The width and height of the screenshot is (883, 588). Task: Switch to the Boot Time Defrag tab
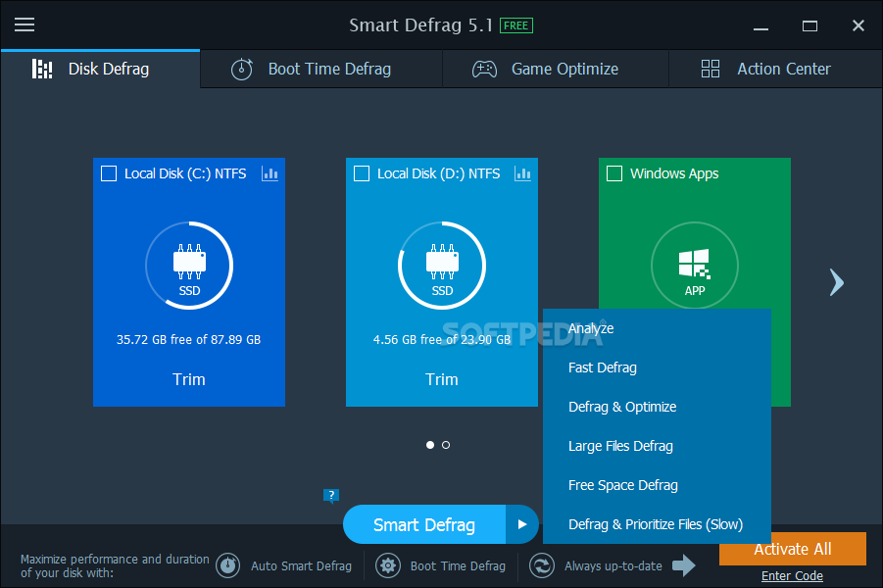321,69
